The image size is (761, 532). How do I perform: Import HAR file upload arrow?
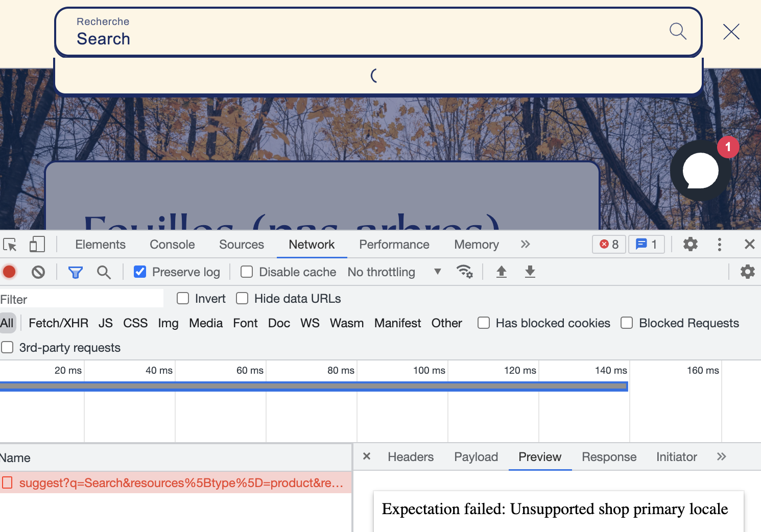click(x=502, y=272)
